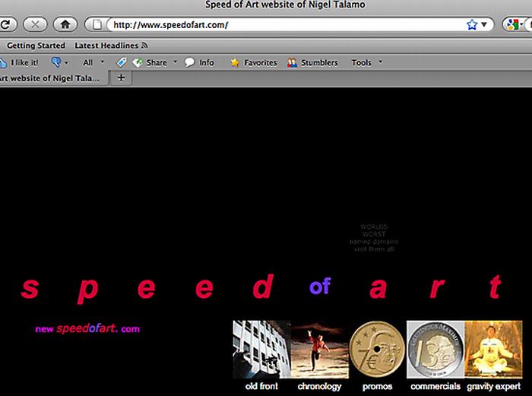Screen dimensions: 532x396
Task: Go to the browser home page
Action: 65,24
